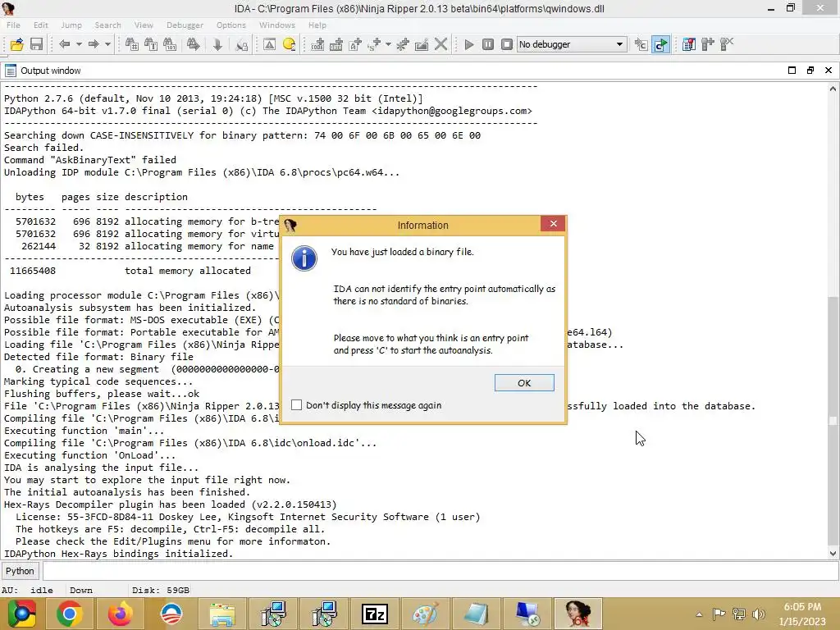Open 7-Zip from the taskbar

click(x=374, y=614)
